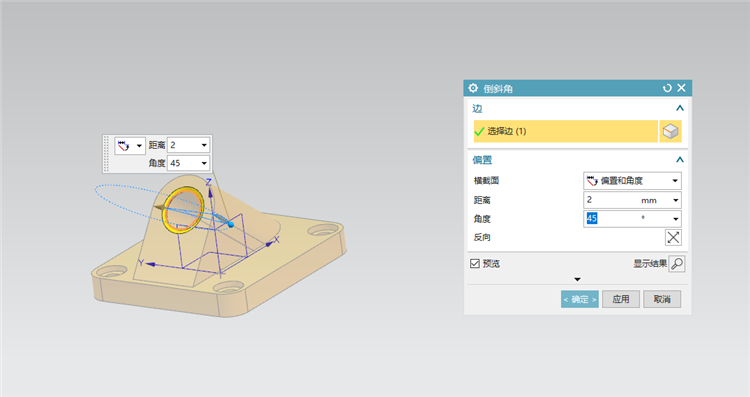
Task: Toggle the 预览 preview checkbox
Action: point(475,264)
